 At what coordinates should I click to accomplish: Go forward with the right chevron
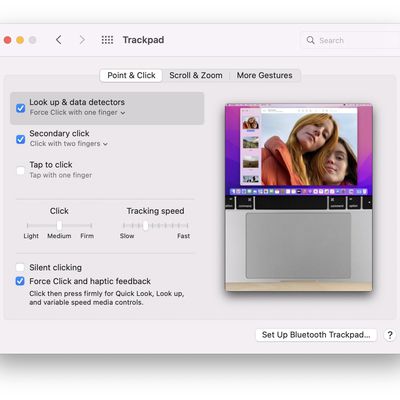pyautogui.click(x=82, y=40)
